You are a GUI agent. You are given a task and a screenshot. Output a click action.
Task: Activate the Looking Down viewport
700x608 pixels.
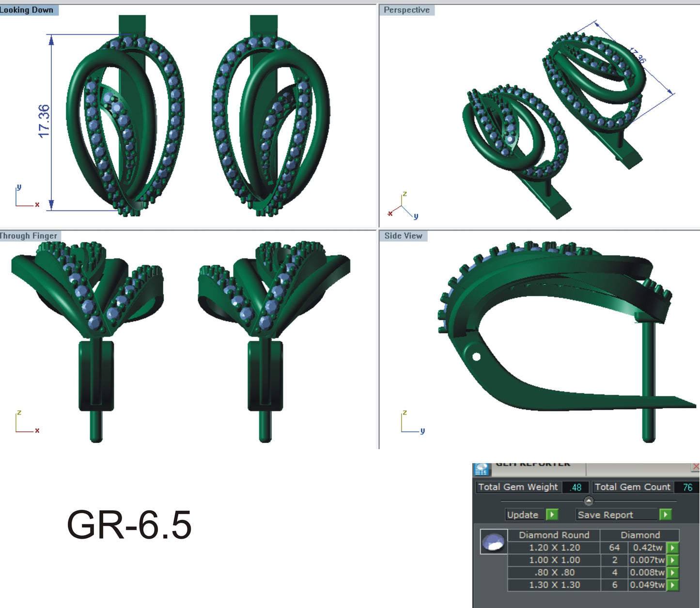(27, 9)
